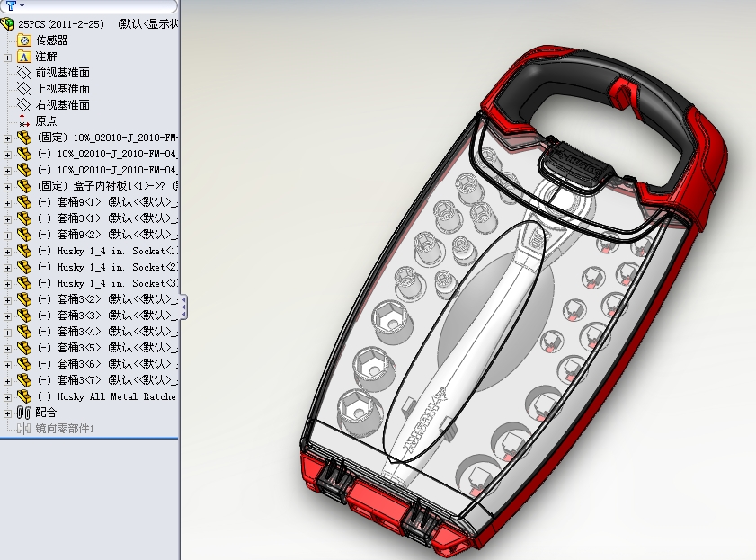Click the 配合 mates paperclip icon
Viewport: 756px width, 560px height.
[25, 411]
